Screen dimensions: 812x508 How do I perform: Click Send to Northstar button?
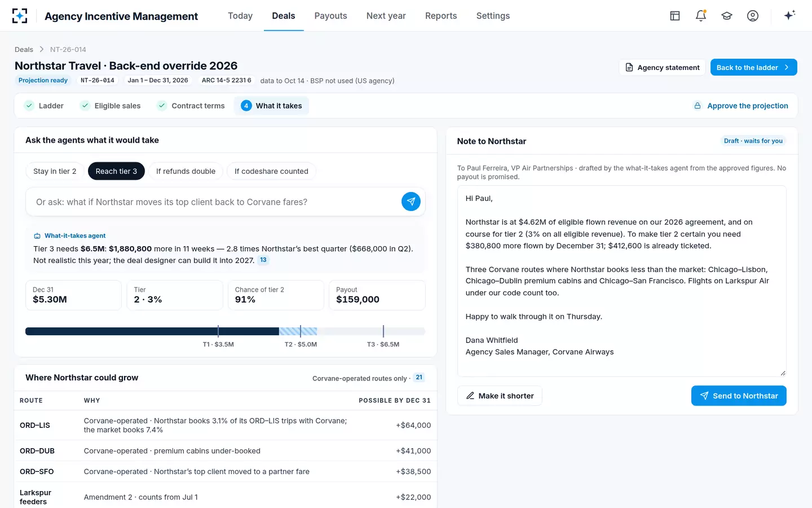[x=739, y=396]
